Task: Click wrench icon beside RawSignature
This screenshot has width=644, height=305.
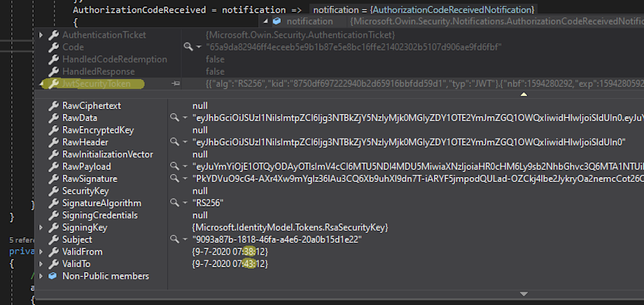Action: (53, 179)
